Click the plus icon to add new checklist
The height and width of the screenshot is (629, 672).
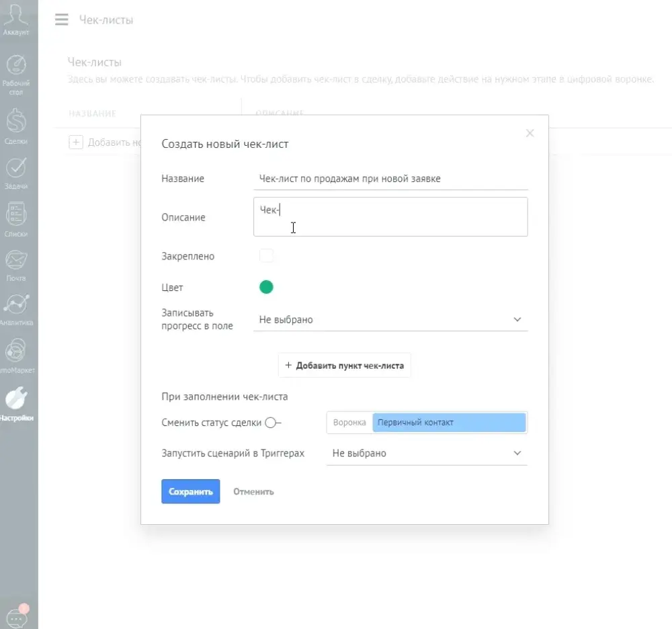tap(76, 142)
